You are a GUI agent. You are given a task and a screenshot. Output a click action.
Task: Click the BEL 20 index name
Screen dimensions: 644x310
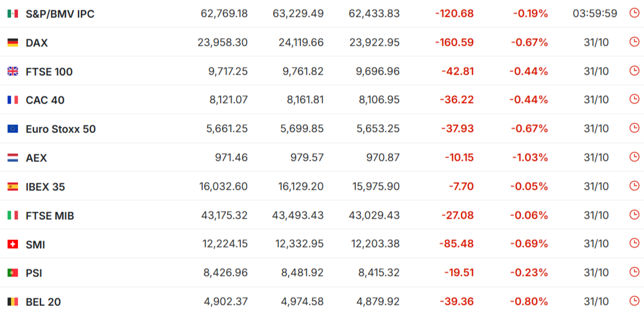tap(43, 302)
